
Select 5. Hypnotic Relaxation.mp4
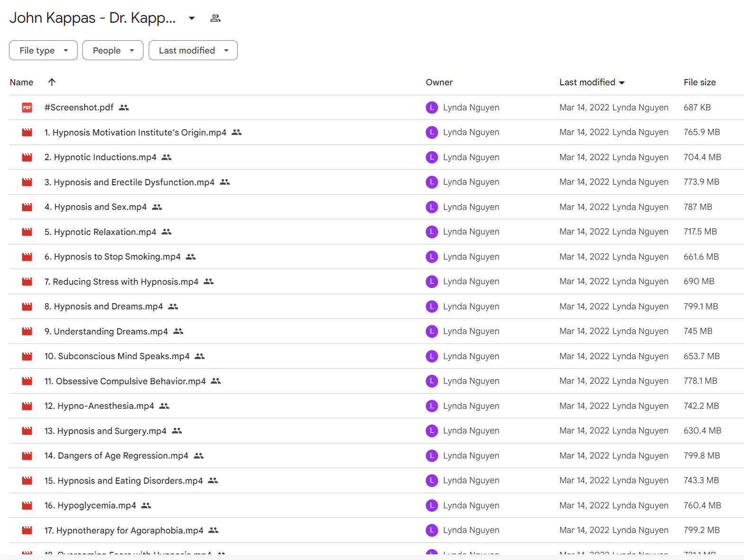100,232
